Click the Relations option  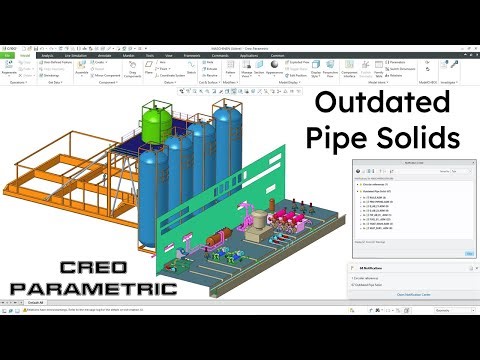point(394,75)
